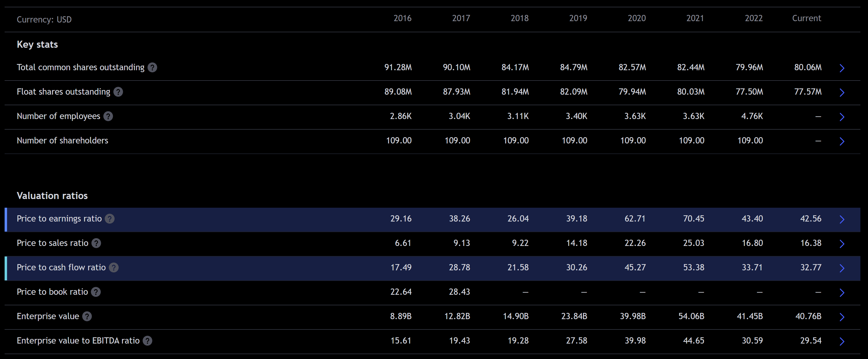Select the Enterprise value to EBITDA ratio label
This screenshot has height=359, width=868.
(78, 341)
